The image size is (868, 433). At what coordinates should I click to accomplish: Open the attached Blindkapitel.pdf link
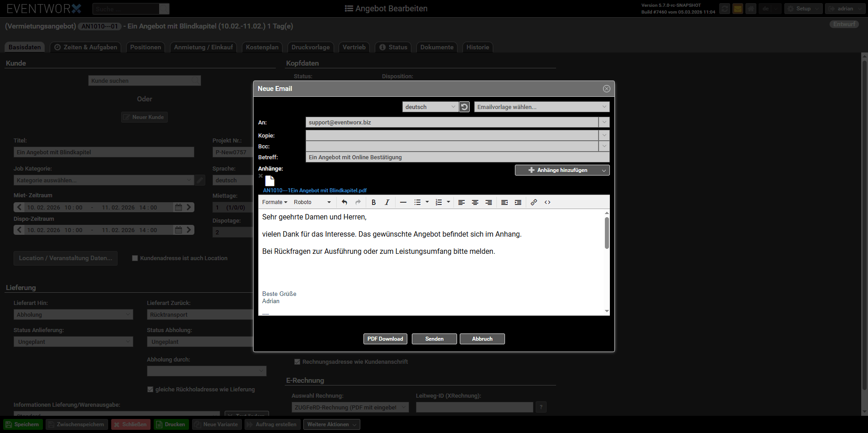click(x=315, y=190)
